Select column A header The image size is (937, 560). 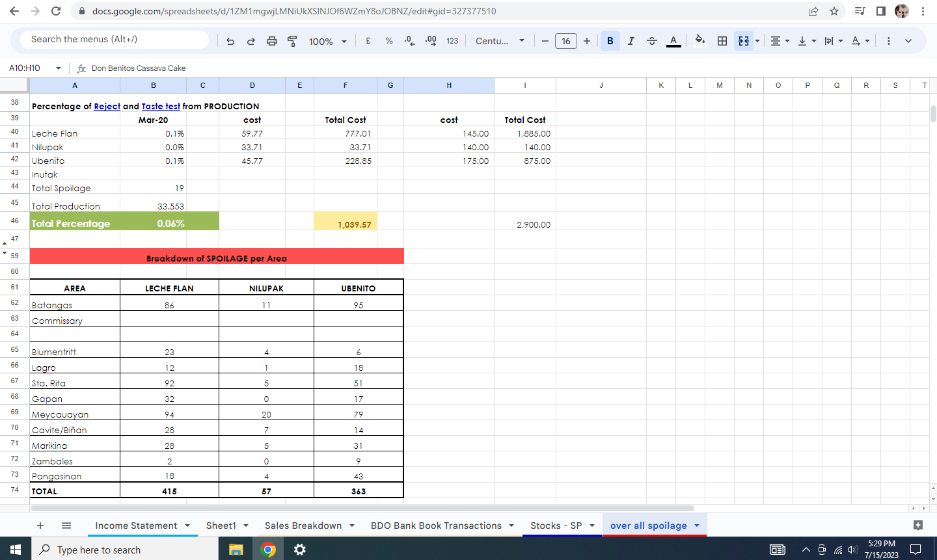point(75,85)
